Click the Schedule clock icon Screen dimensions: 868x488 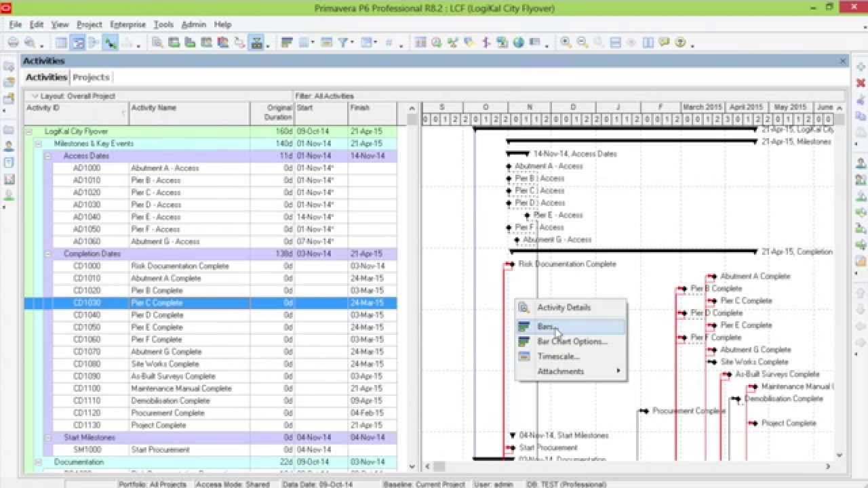[437, 43]
